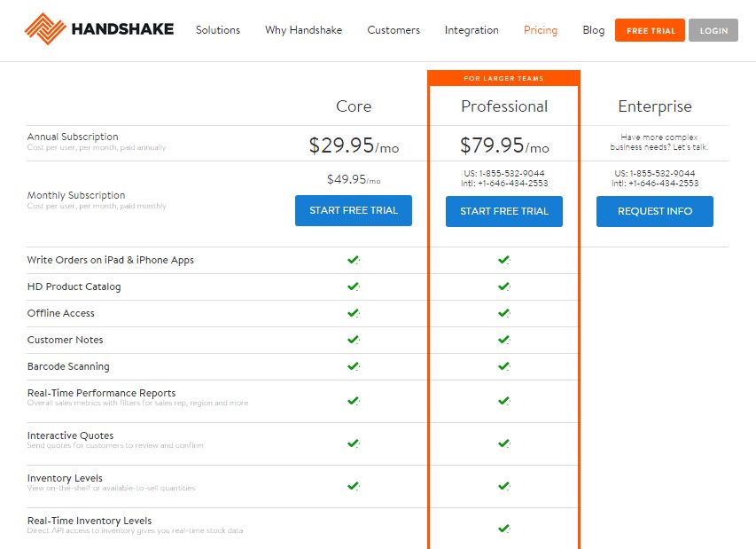Click the Enterprise column Intl phone number

click(655, 184)
